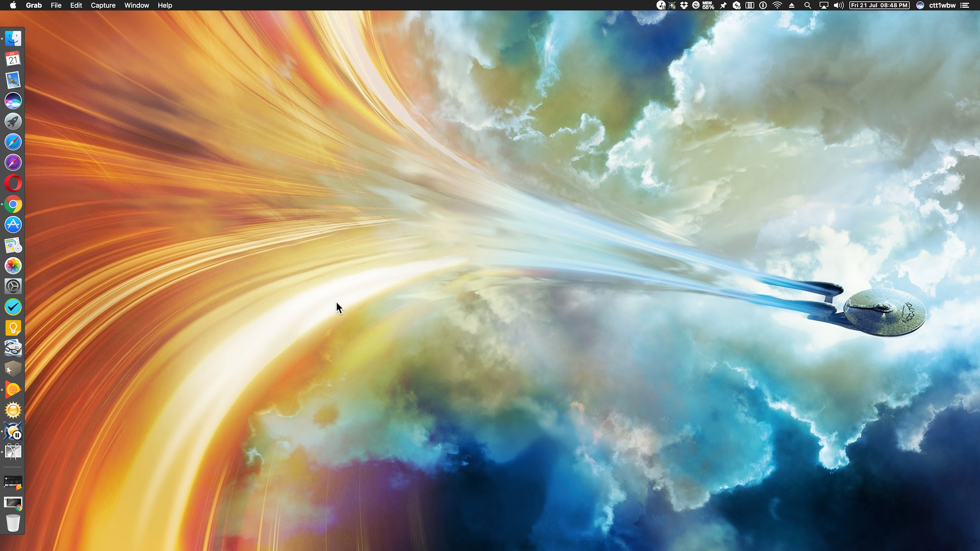Screen dimensions: 980x551
Task: Open the Grab application menu
Action: (33, 5)
